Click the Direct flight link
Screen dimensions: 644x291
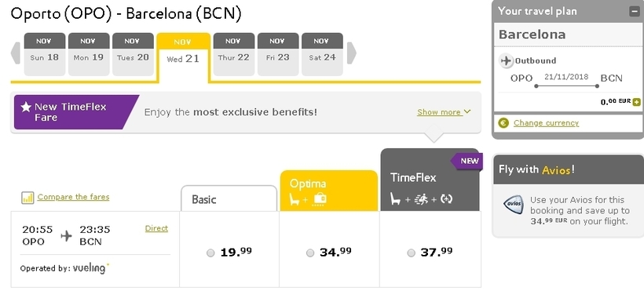pos(156,228)
